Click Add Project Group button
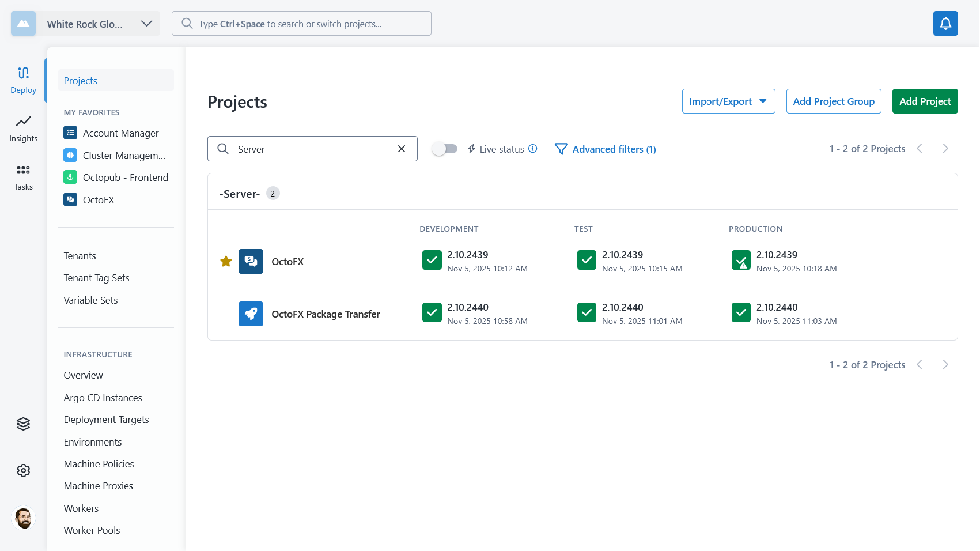 (833, 101)
